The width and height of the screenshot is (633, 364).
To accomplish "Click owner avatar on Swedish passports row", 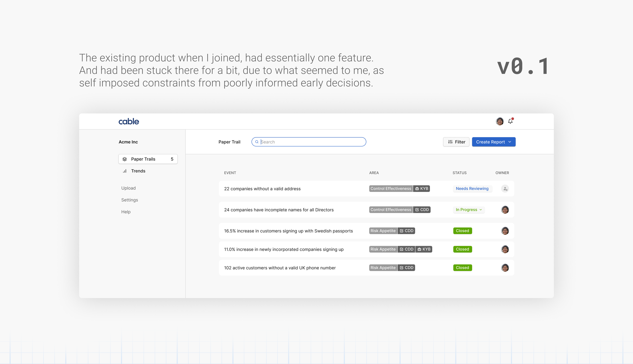I will [505, 231].
